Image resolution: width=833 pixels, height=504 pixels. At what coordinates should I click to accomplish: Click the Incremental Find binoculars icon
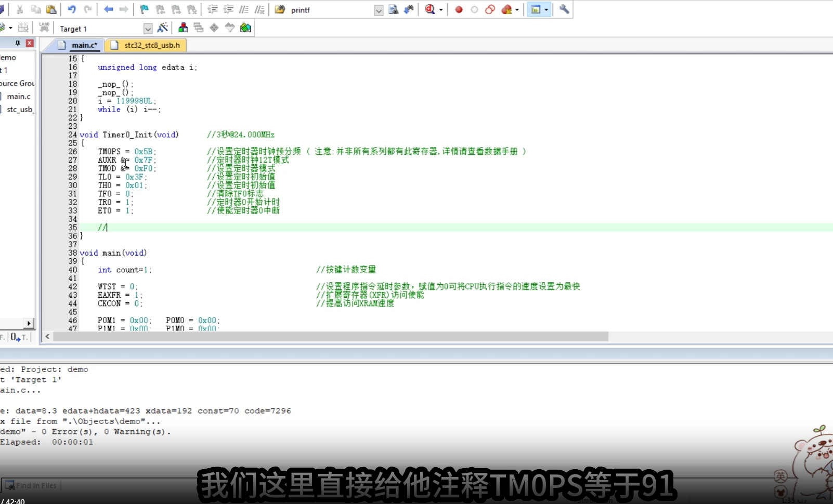pyautogui.click(x=409, y=9)
